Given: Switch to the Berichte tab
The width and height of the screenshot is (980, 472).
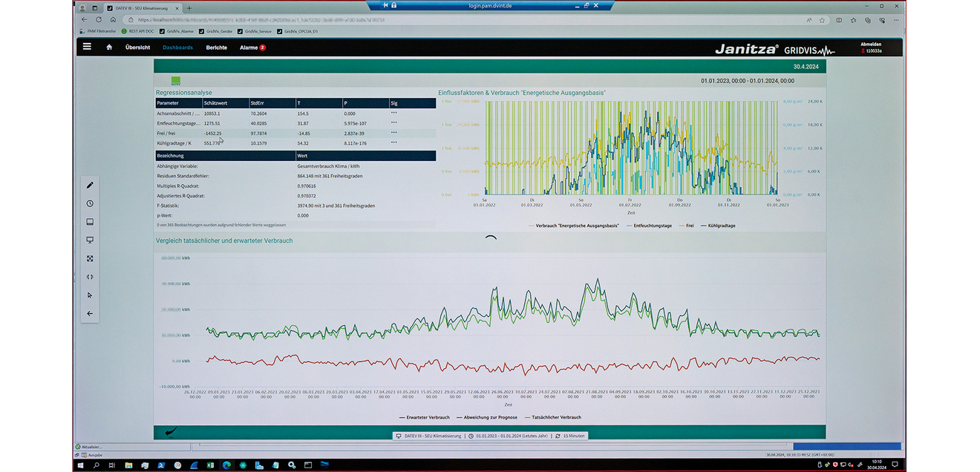Looking at the screenshot, I should point(217,47).
